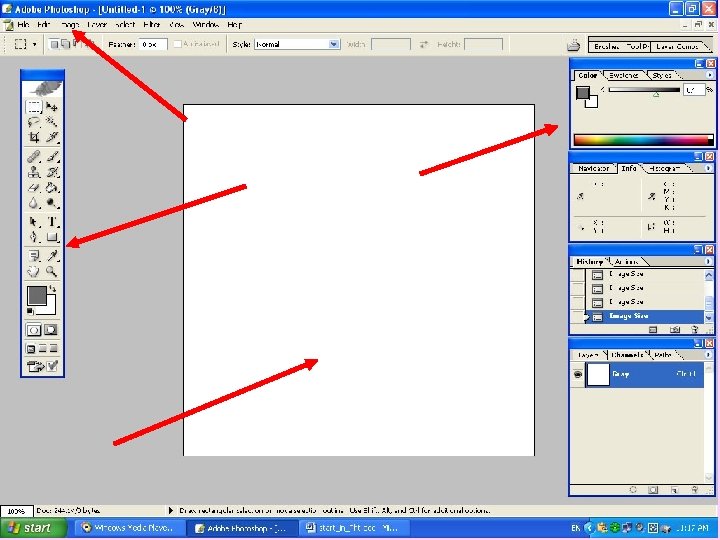Screen dimensions: 720x540
Task: Select the Slice tool
Action: (52, 136)
